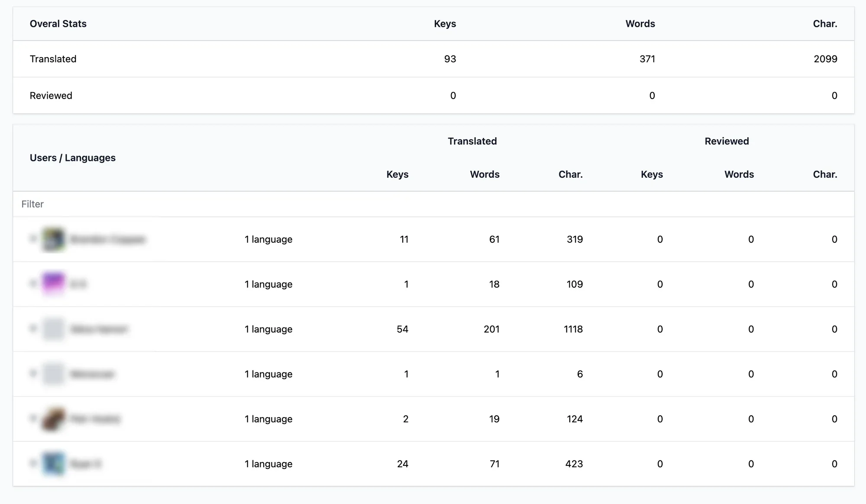The width and height of the screenshot is (866, 504).
Task: Click '1 language' for user with 18 words
Action: tap(268, 284)
